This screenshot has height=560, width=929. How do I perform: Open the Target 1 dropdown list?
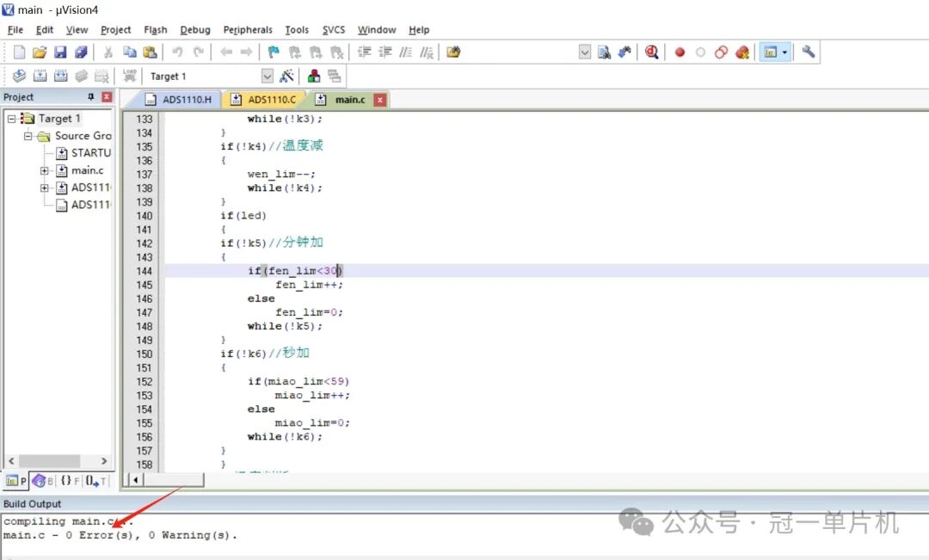(x=267, y=77)
